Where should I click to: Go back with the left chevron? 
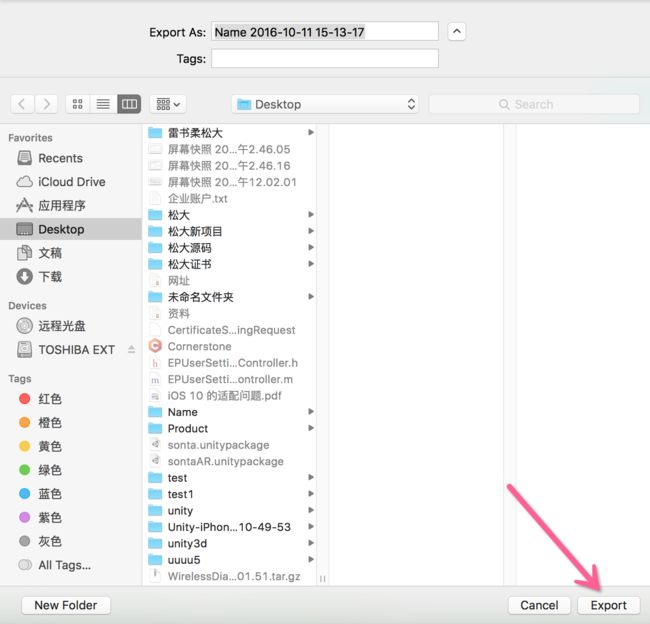tap(22, 104)
